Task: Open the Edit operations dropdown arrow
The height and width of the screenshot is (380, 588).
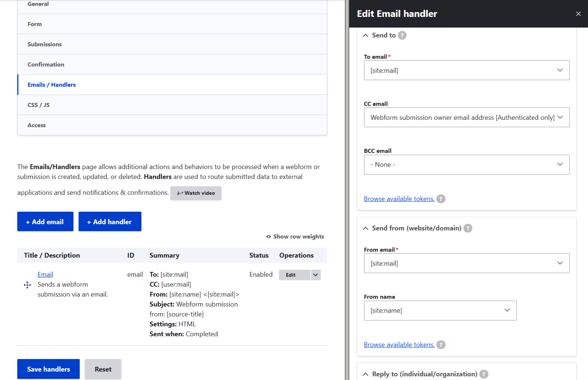Action: point(315,275)
